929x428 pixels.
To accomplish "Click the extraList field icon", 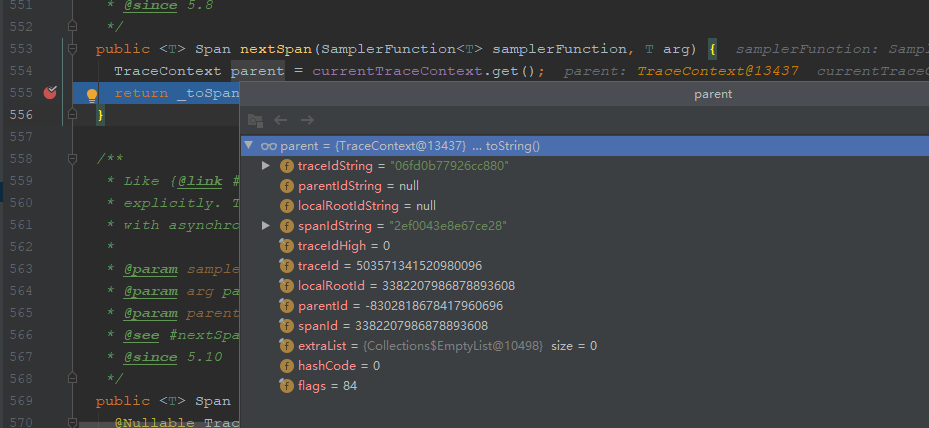I will [x=287, y=346].
